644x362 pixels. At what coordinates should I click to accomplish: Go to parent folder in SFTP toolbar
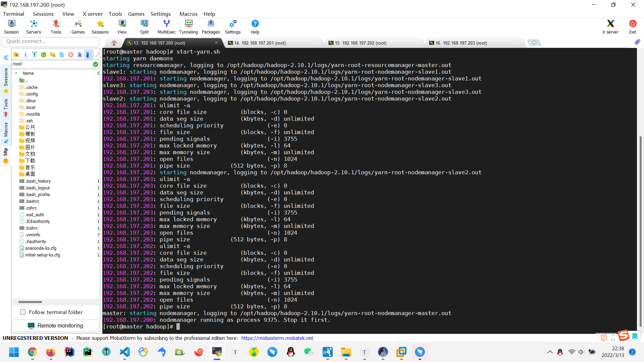point(16,55)
